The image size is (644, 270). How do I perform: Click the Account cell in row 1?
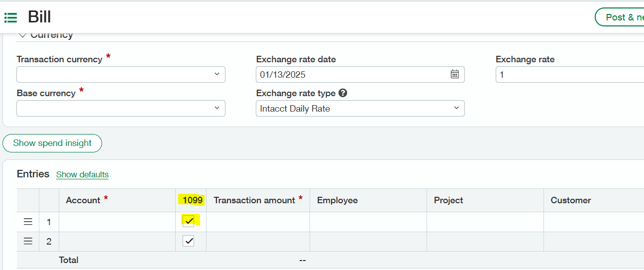[117, 222]
